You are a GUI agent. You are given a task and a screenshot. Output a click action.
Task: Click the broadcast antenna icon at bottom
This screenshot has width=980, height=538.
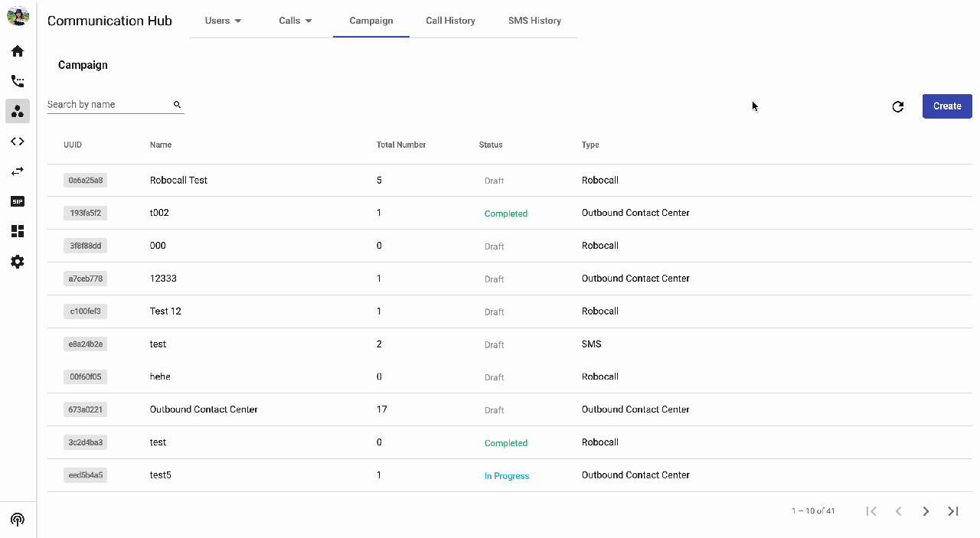point(18,520)
